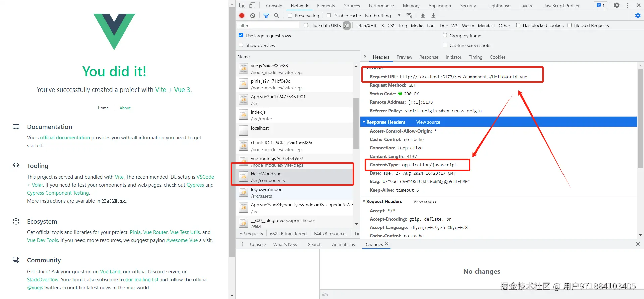Open the Sources panel tab
This screenshot has width=644, height=299.
click(352, 6)
